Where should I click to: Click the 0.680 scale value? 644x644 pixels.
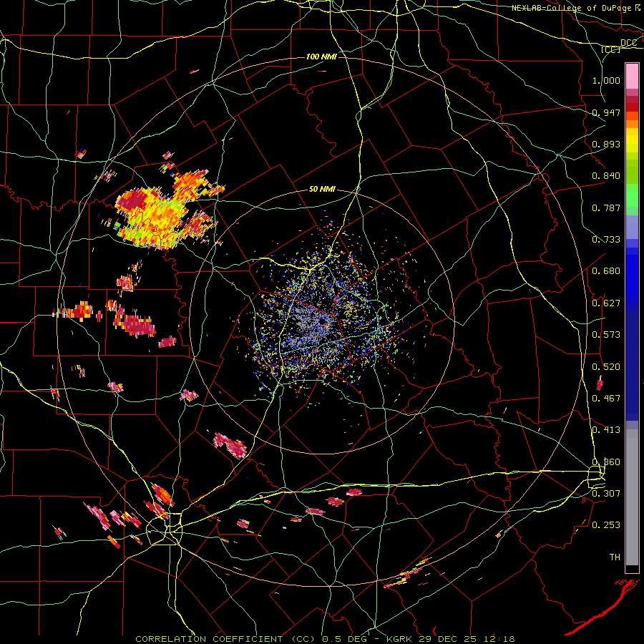click(x=606, y=271)
